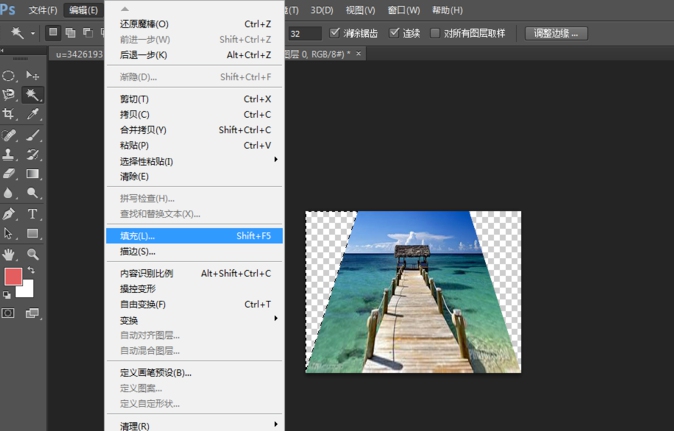Expand the 选择性粘贴(I) submenu

276,159
